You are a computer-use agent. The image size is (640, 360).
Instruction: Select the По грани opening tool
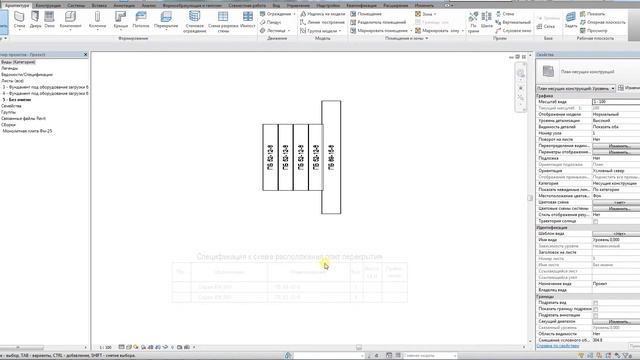pos(473,22)
